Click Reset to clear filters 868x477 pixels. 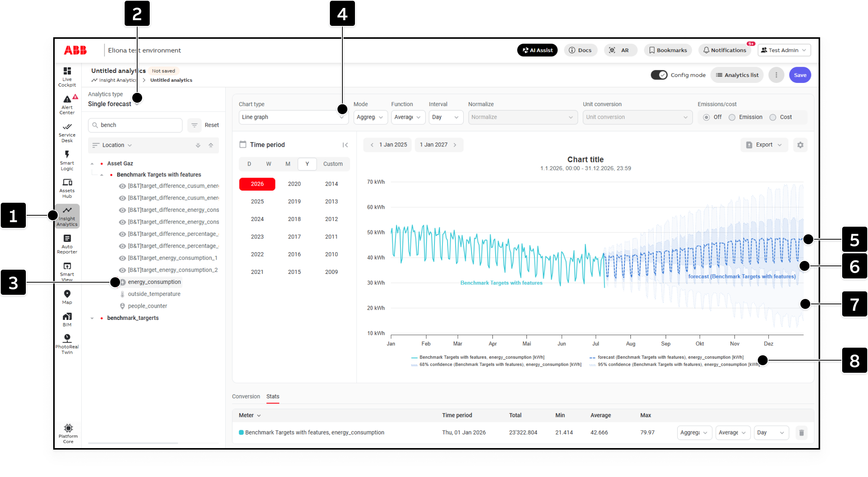[x=212, y=125]
